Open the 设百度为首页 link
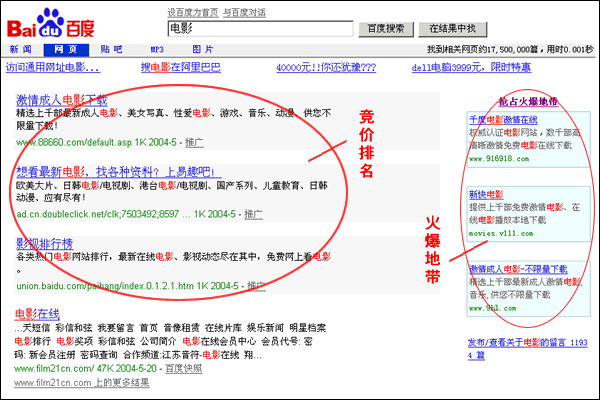The height and width of the screenshot is (400, 600). coord(193,13)
